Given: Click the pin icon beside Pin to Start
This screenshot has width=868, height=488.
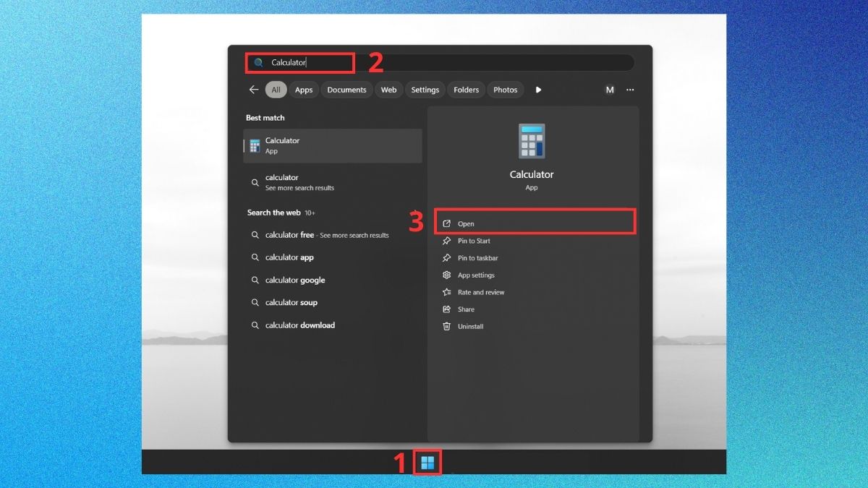Looking at the screenshot, I should (x=446, y=241).
